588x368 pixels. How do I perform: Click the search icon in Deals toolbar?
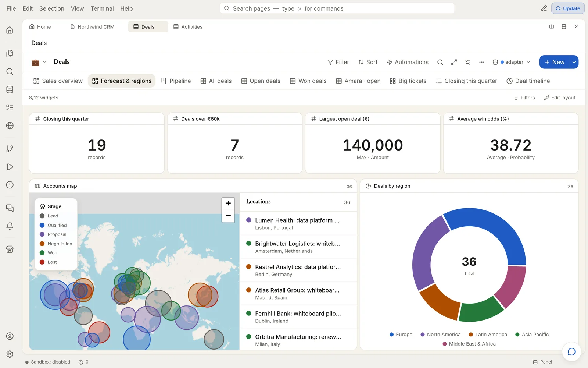(440, 62)
